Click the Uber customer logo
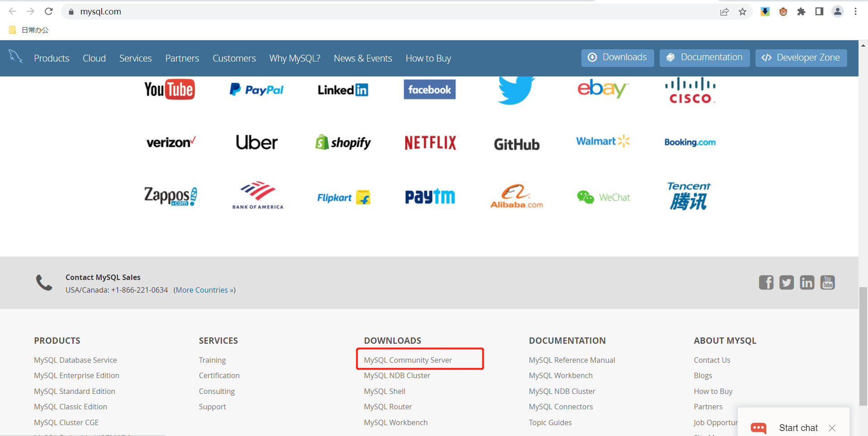868x436 pixels. (x=257, y=142)
